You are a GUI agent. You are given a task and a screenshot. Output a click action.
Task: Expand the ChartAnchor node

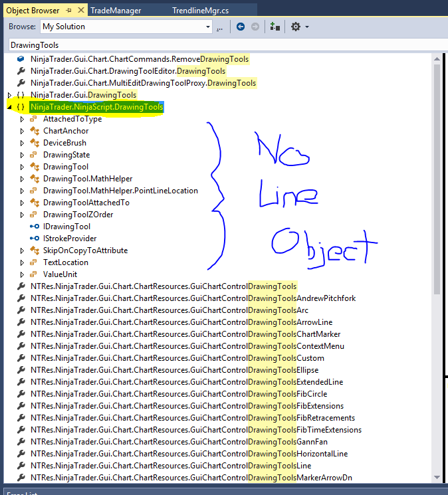point(22,131)
